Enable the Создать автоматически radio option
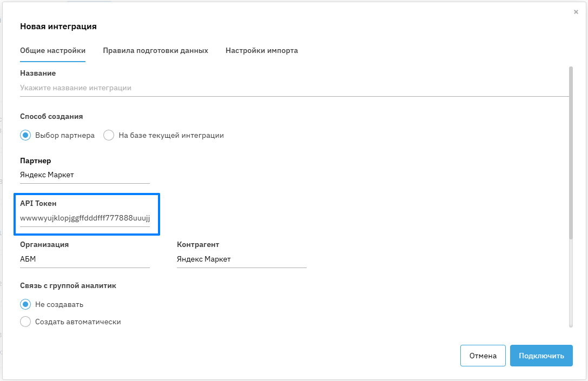 tap(25, 322)
